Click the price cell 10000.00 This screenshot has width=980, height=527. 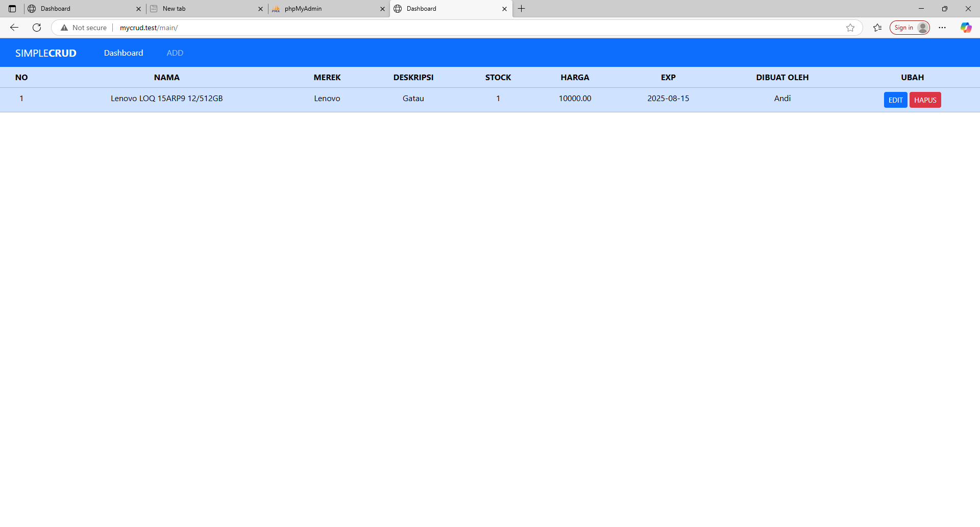(575, 99)
